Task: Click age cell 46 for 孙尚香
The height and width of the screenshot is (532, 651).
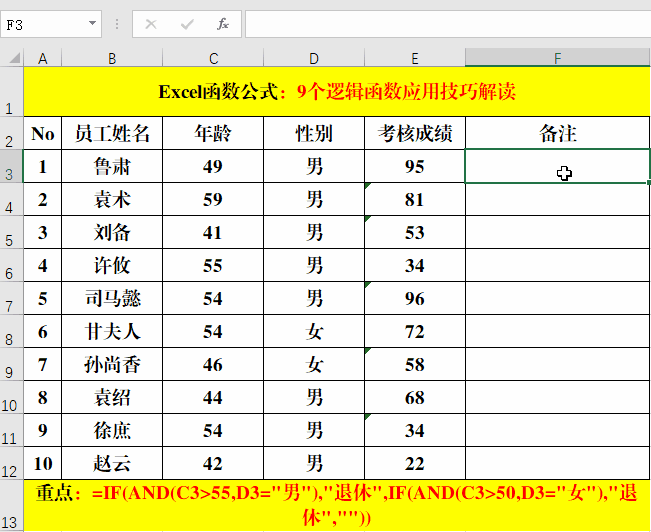Action: pos(213,364)
